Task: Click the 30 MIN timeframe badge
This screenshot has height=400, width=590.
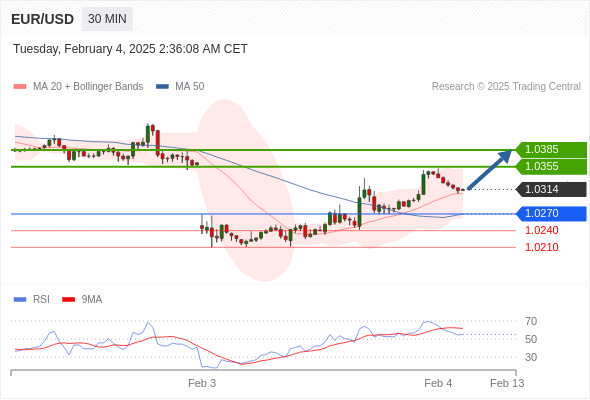Action: coord(107,19)
